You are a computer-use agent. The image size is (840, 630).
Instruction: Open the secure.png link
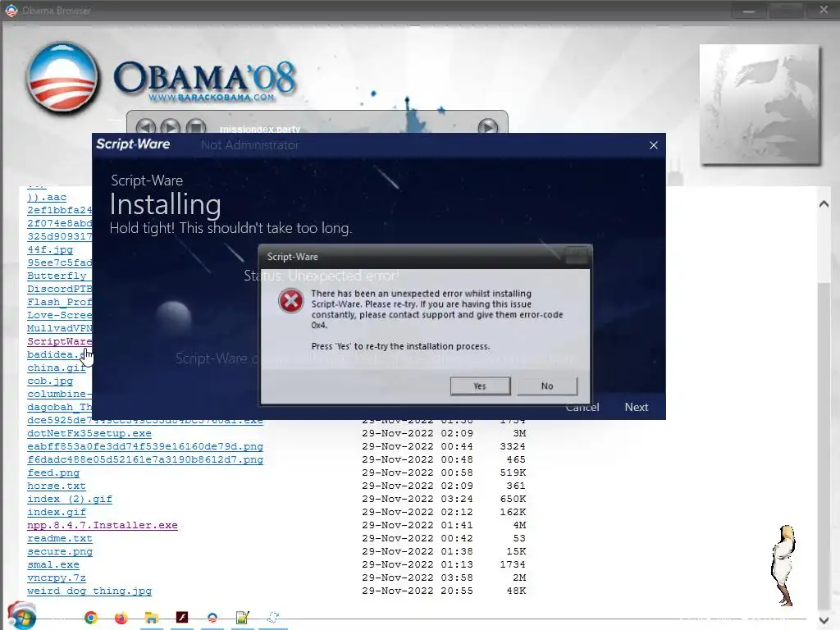click(60, 551)
